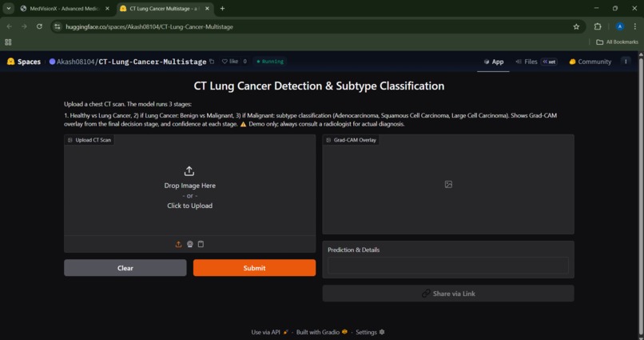The width and height of the screenshot is (644, 340).
Task: Close the MedVisionX tab
Action: [108, 8]
